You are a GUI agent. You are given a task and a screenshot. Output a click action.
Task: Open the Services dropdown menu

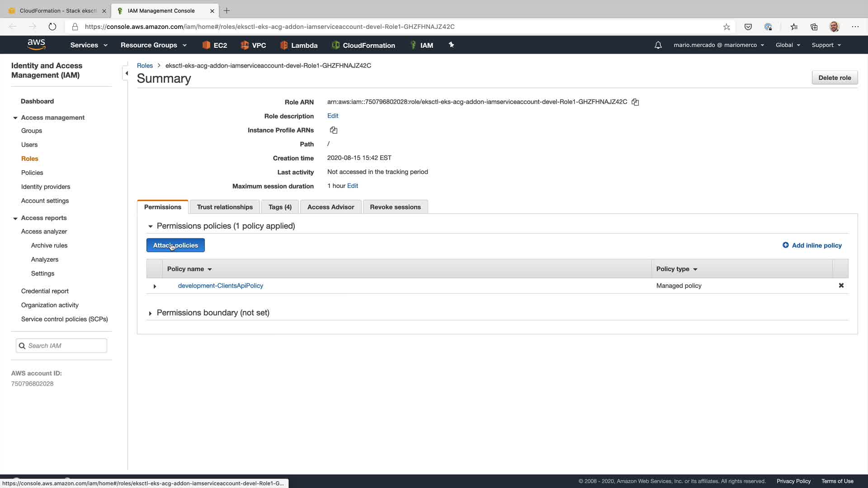(x=89, y=45)
